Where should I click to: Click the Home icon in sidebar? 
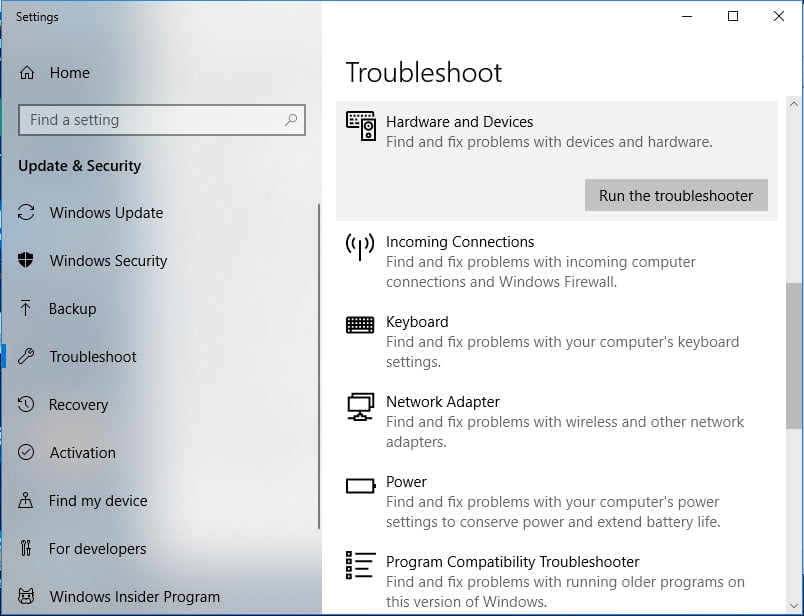point(27,73)
